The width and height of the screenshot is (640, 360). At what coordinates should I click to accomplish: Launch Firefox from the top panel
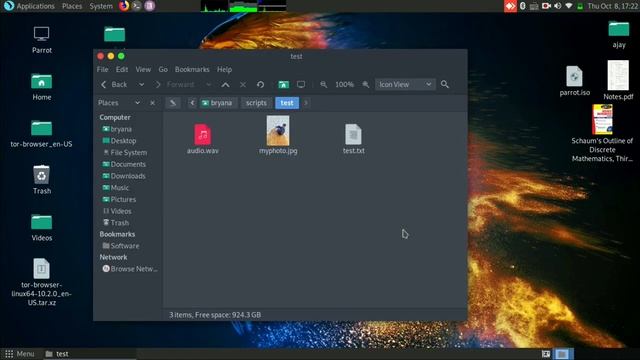(124, 6)
